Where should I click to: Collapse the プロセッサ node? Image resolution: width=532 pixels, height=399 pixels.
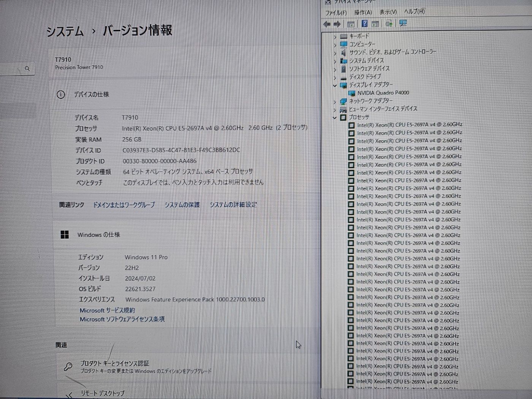(x=335, y=118)
